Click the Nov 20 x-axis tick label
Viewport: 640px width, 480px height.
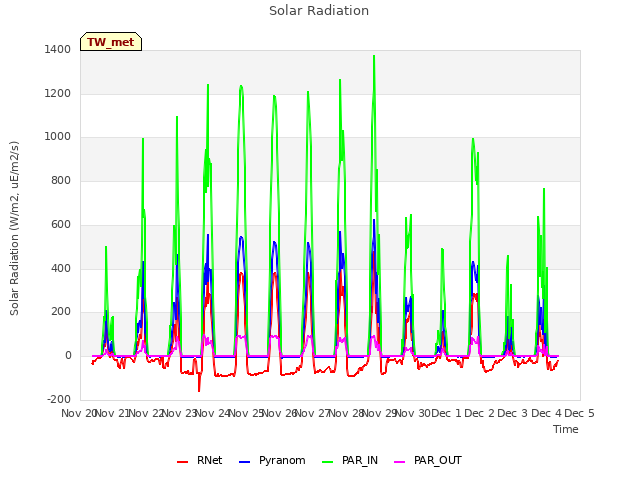[x=77, y=413]
